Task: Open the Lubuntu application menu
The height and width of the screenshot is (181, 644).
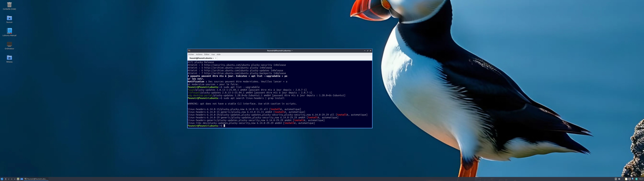Action: pyautogui.click(x=2, y=179)
